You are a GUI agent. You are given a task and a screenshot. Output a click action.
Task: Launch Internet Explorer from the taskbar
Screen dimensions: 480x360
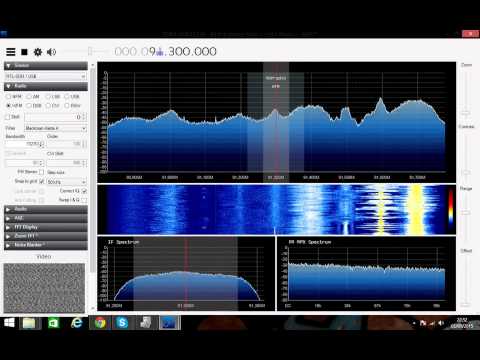point(76,323)
